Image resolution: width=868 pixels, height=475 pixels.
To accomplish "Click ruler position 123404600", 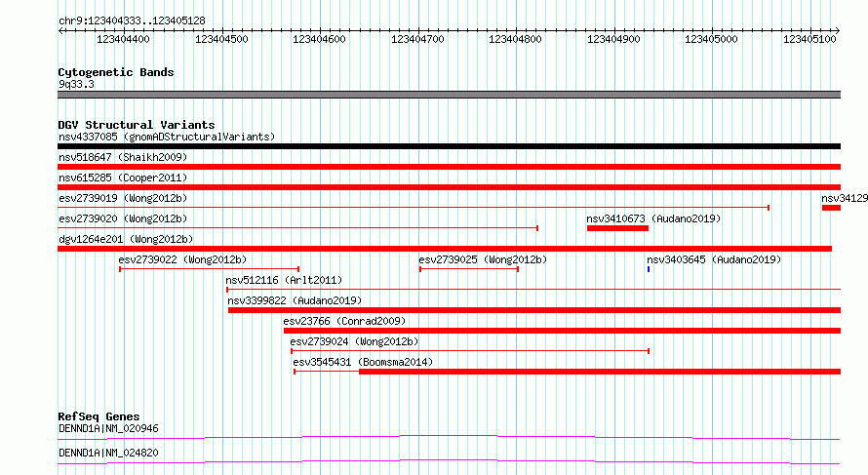I will pos(319,39).
